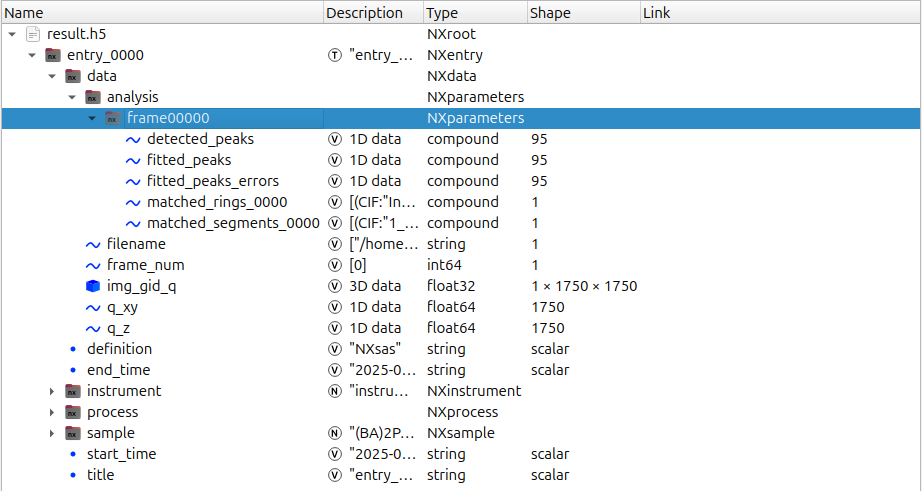The width and height of the screenshot is (922, 491).
Task: Select the frame_num dataset
Action: (x=146, y=265)
